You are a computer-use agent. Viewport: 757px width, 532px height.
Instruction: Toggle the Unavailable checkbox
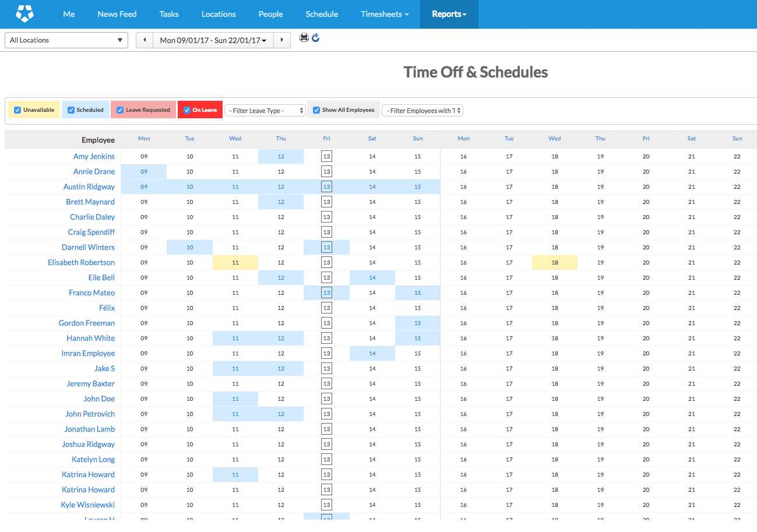17,110
